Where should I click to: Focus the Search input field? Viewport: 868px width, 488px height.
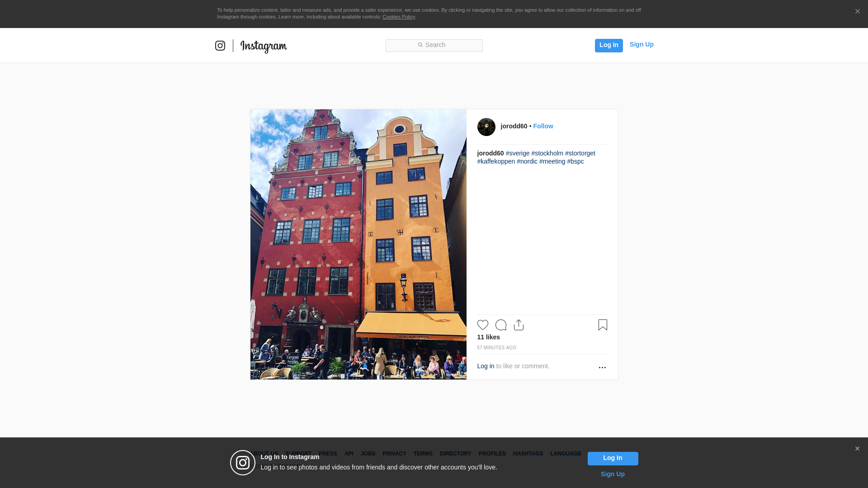[x=434, y=45]
